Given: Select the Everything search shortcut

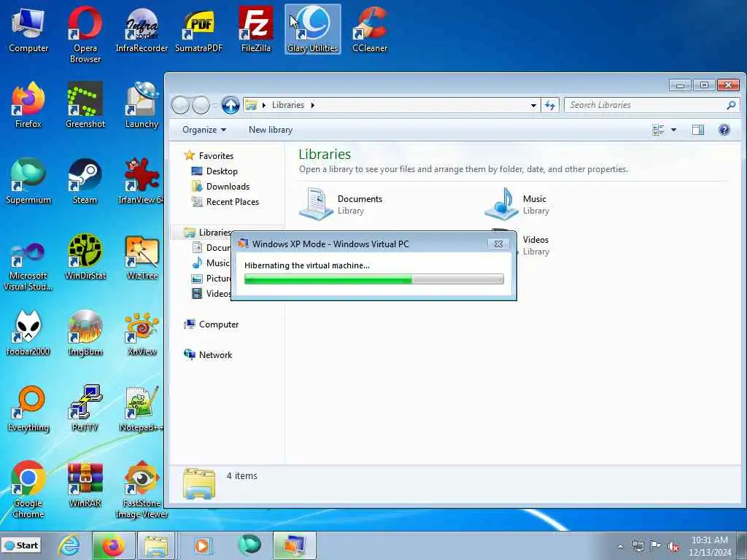Looking at the screenshot, I should click(28, 408).
